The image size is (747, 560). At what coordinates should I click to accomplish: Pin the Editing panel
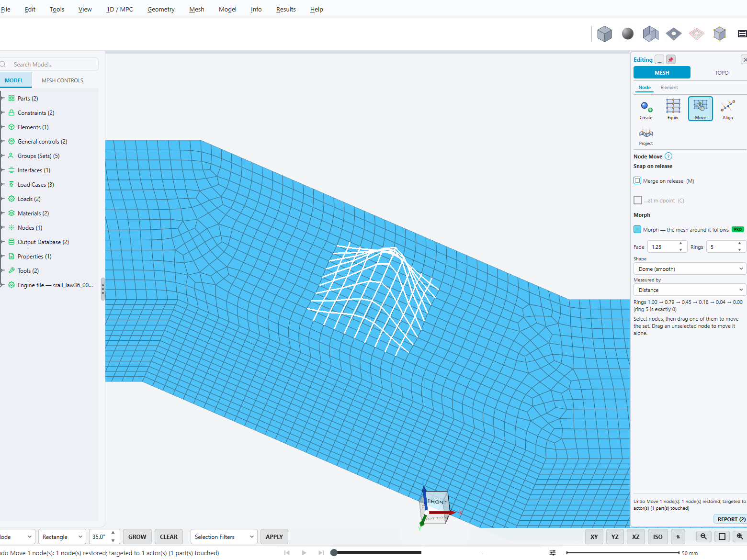click(670, 59)
